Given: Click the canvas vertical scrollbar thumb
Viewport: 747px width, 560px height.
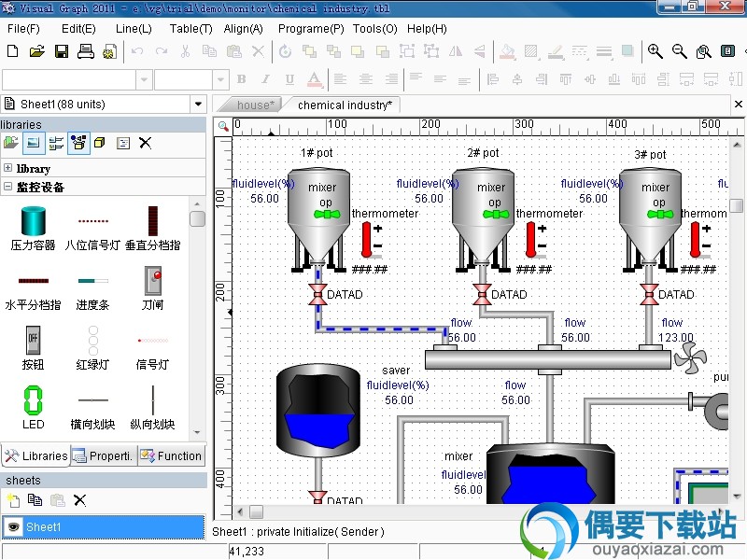Looking at the screenshot, I should pyautogui.click(x=737, y=205).
